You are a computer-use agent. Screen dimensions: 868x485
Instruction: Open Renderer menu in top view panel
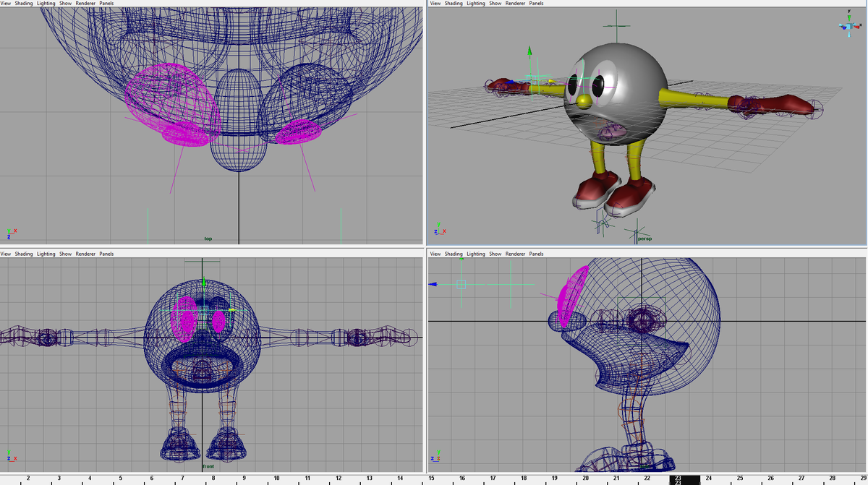click(85, 3)
